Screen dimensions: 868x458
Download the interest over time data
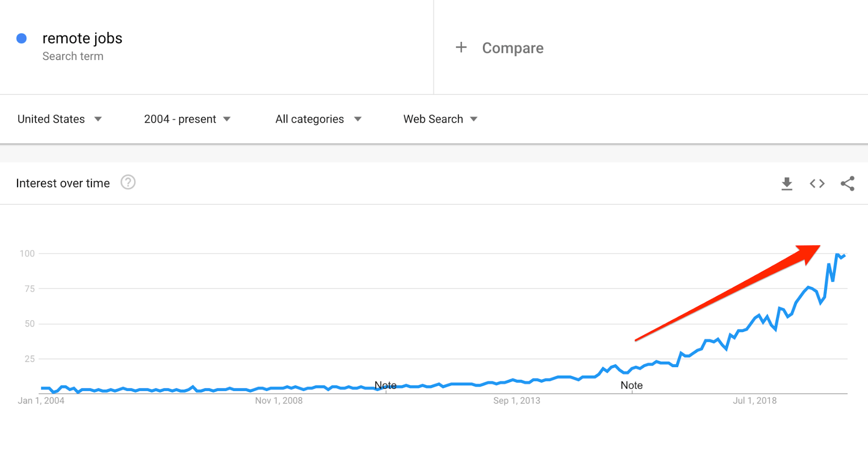[787, 183]
